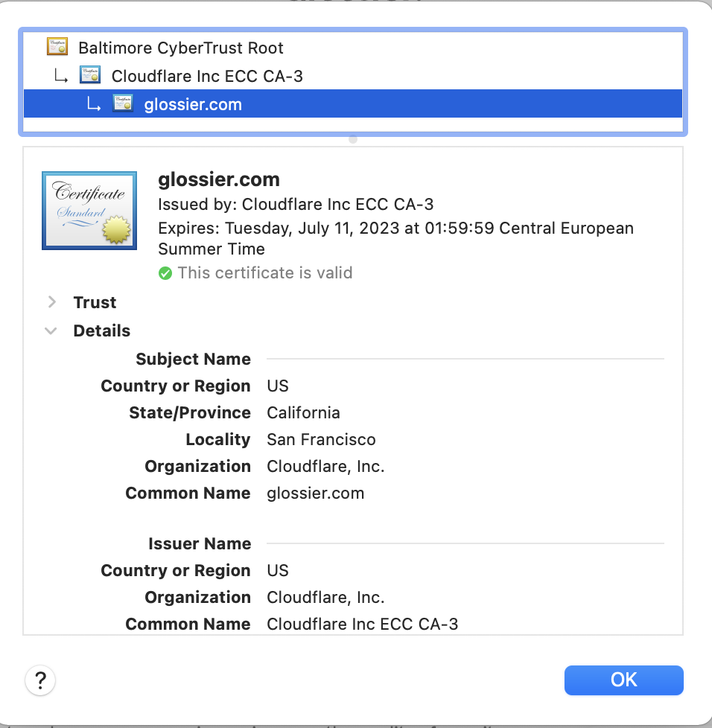Click subject Organization value Cloudflare, Inc.
This screenshot has height=728, width=712.
click(x=325, y=466)
